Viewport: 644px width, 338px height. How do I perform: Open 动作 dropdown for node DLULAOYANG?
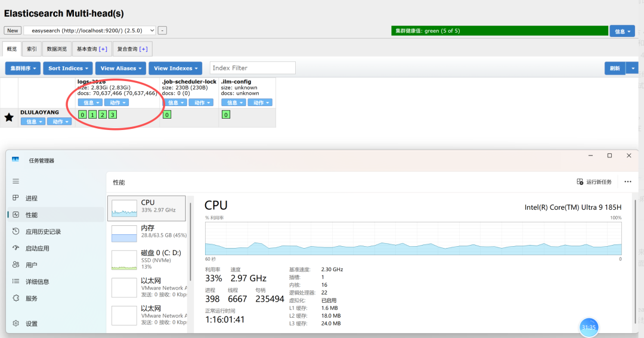pyautogui.click(x=59, y=122)
